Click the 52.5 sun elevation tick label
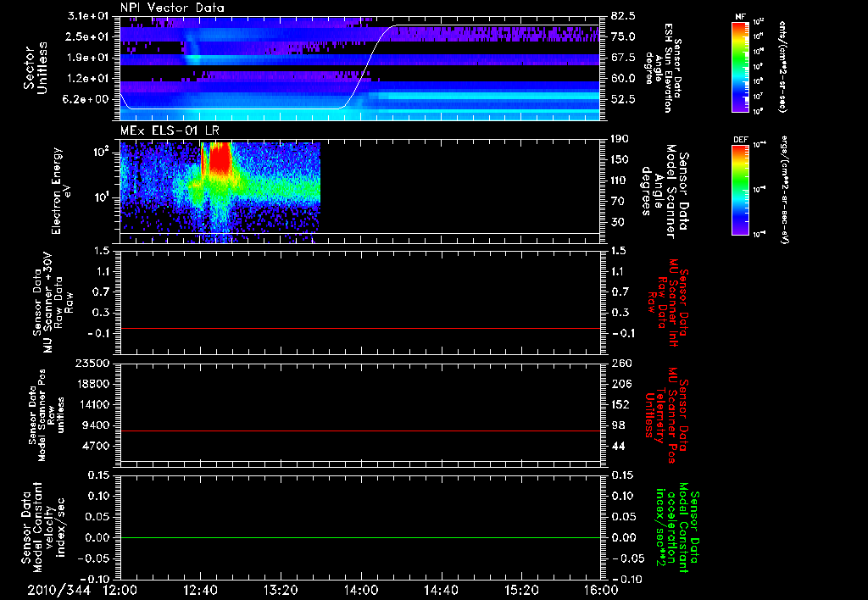The width and height of the screenshot is (868, 600). [623, 99]
